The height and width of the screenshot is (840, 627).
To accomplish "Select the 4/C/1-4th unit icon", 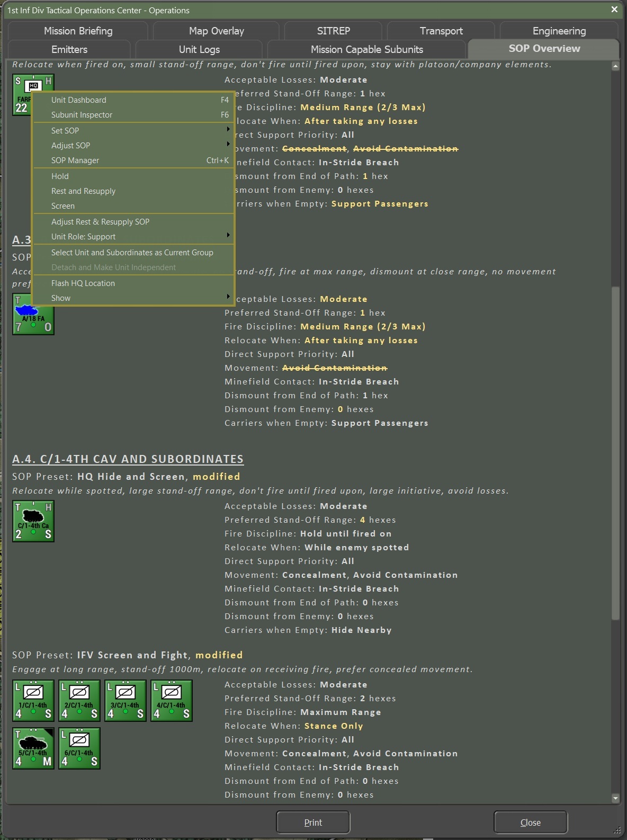I will click(172, 701).
